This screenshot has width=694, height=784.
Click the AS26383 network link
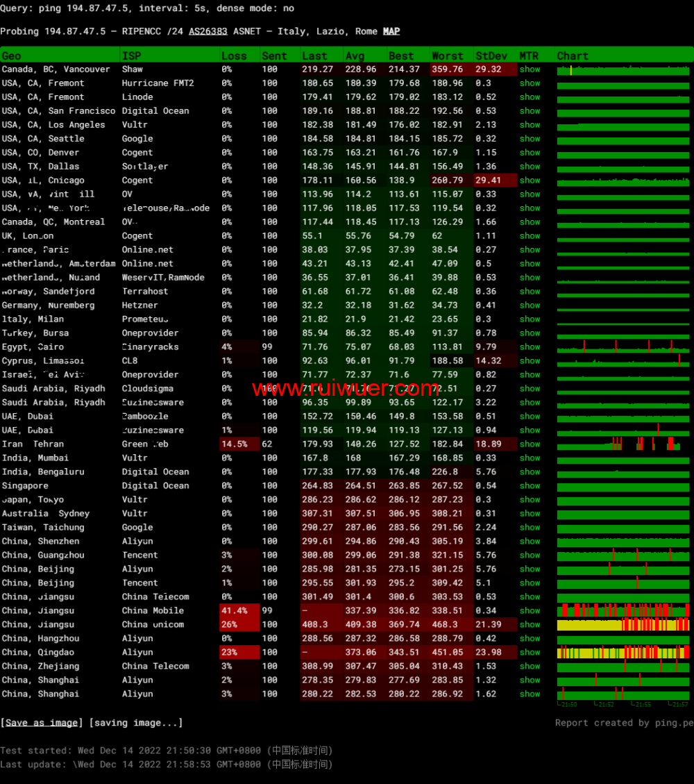point(208,31)
